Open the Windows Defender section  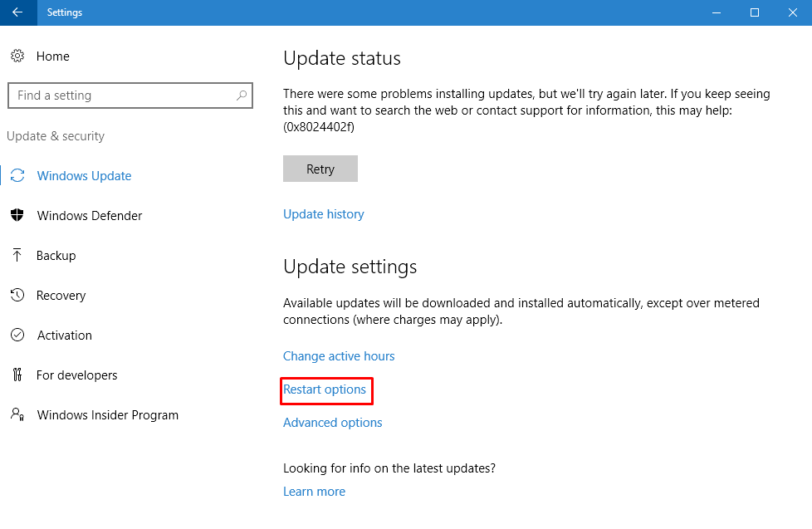pyautogui.click(x=90, y=216)
